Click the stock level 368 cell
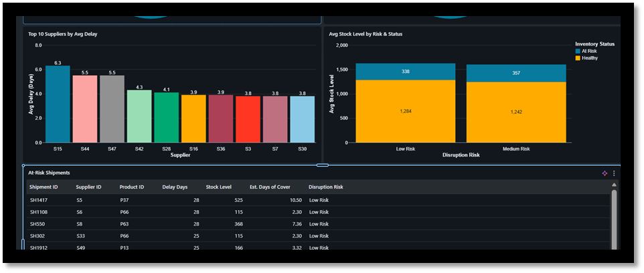 coord(238,224)
